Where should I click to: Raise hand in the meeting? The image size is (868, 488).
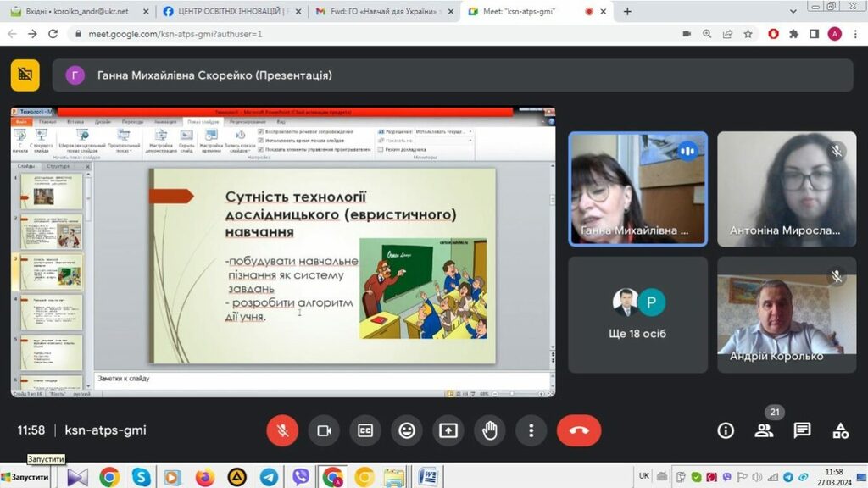click(x=489, y=430)
